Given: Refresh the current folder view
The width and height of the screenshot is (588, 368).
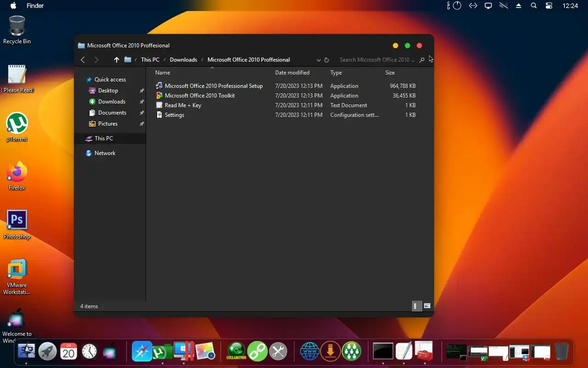Looking at the screenshot, I should [x=327, y=60].
